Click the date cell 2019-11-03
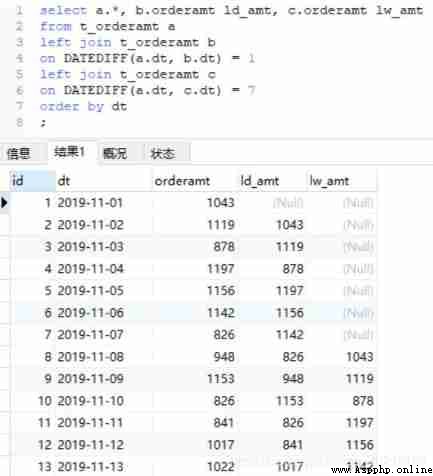The image size is (433, 476). click(x=90, y=247)
